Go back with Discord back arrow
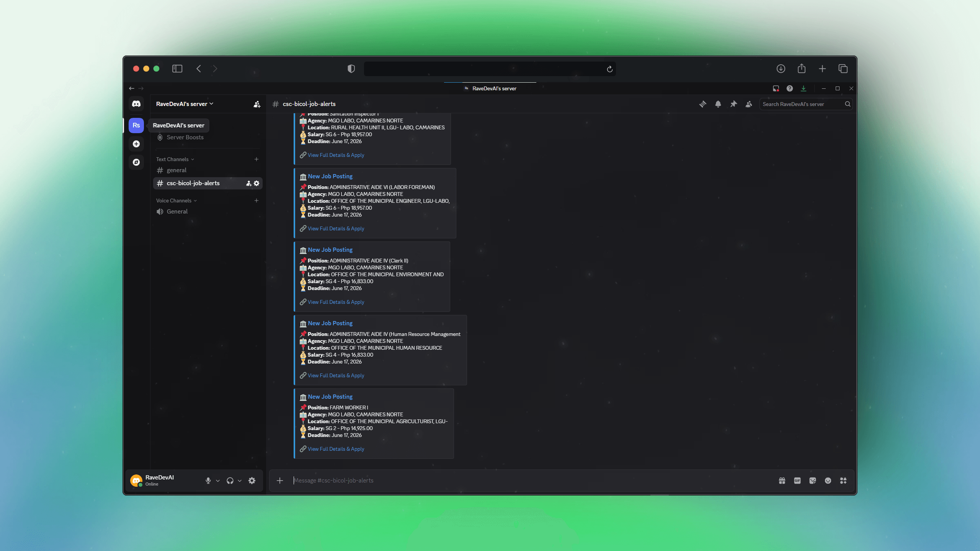980x551 pixels. pos(132,88)
